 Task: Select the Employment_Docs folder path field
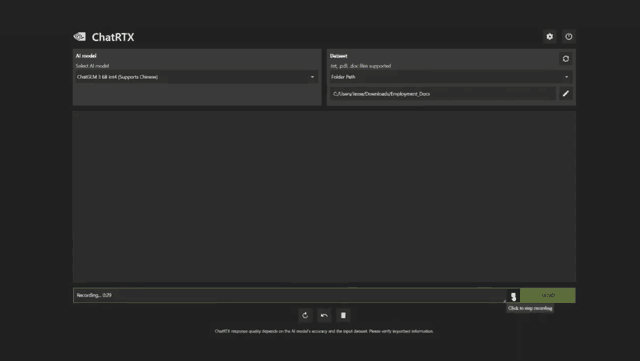tap(442, 94)
